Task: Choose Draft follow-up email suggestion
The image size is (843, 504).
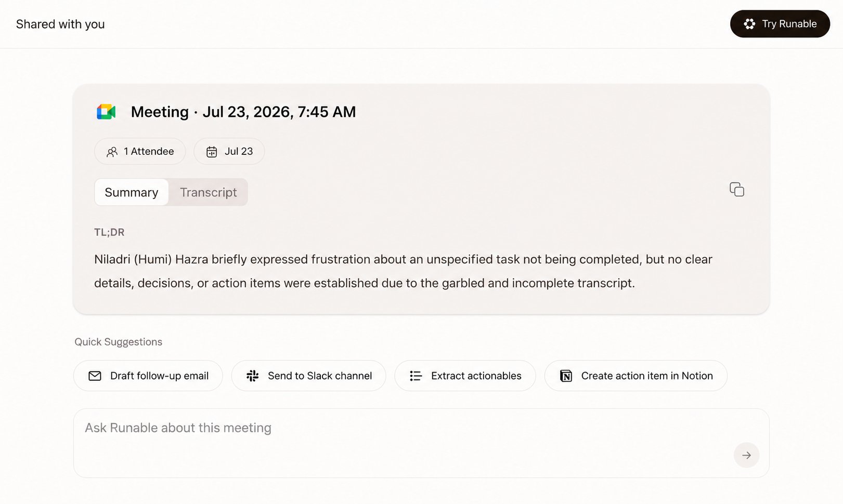Action: click(148, 376)
